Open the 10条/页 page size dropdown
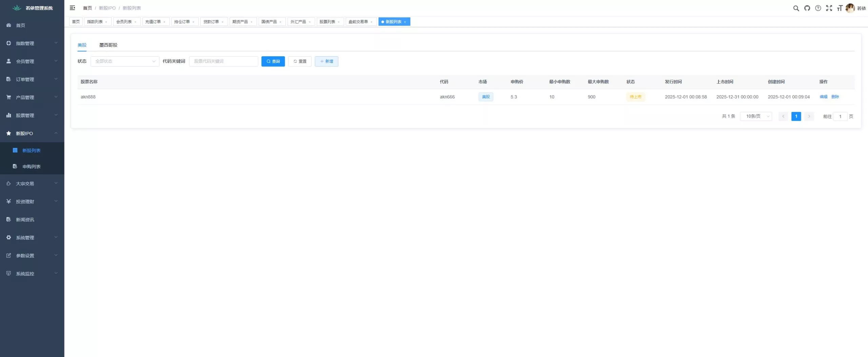This screenshot has width=868, height=357. pyautogui.click(x=756, y=116)
